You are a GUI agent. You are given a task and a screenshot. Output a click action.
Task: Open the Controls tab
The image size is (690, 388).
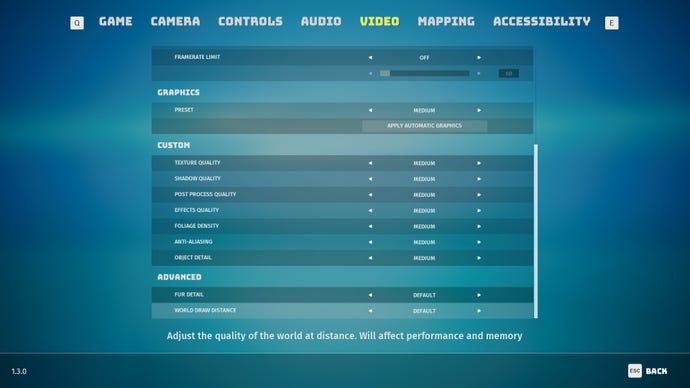(250, 22)
